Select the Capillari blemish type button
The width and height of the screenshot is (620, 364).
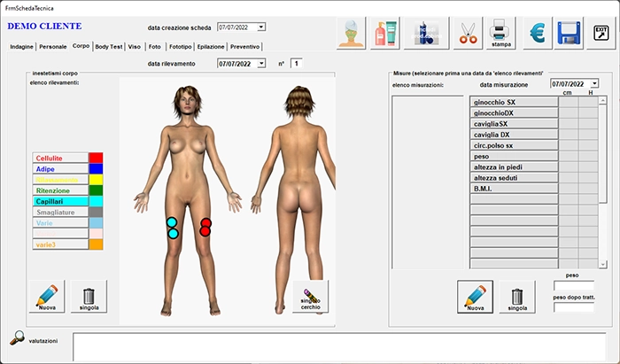pos(60,202)
